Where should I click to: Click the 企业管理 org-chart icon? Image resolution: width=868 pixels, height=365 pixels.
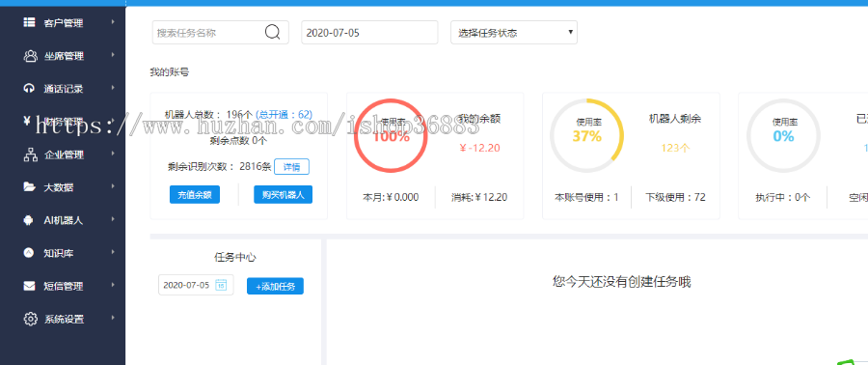(x=30, y=154)
